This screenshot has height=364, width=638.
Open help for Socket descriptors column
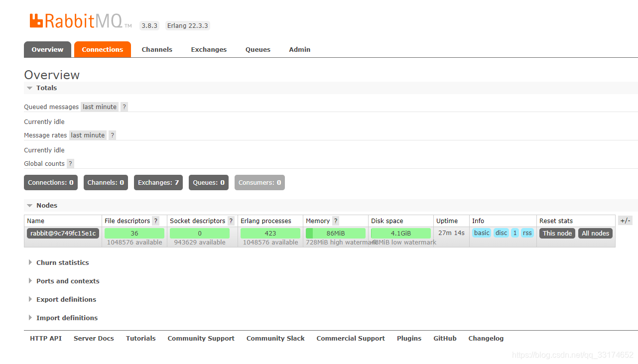[x=231, y=221]
